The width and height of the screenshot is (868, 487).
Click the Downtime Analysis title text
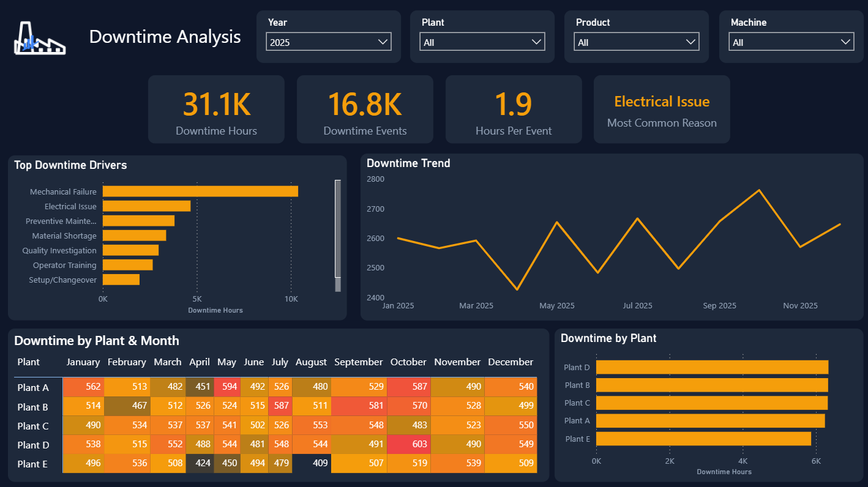coord(165,37)
